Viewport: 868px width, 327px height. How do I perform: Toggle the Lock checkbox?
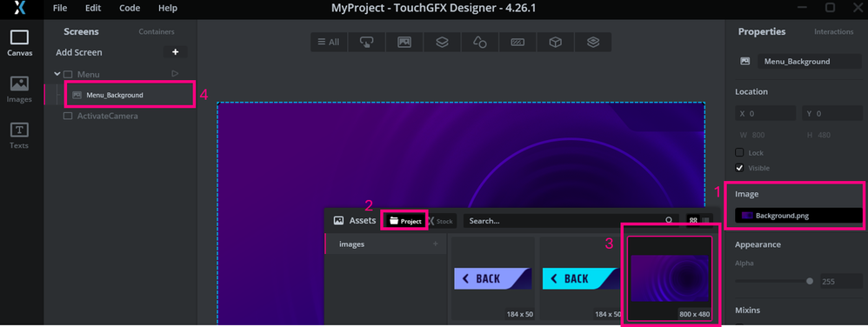[x=739, y=153]
